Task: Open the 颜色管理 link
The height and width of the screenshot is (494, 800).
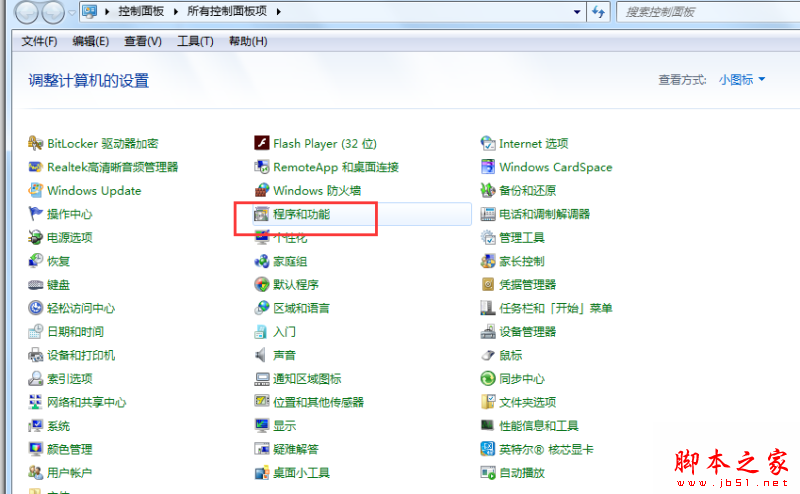Action: pos(70,449)
